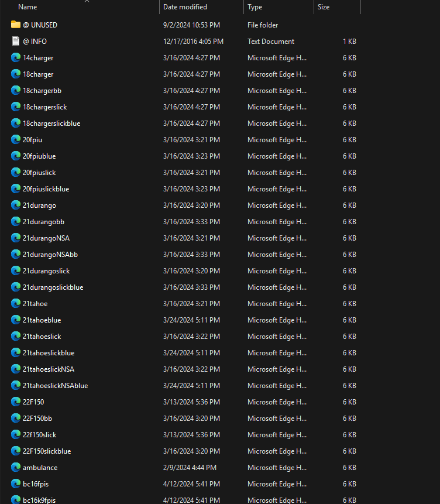The height and width of the screenshot is (504, 440).
Task: Sort by the Size column header
Action: click(x=324, y=7)
